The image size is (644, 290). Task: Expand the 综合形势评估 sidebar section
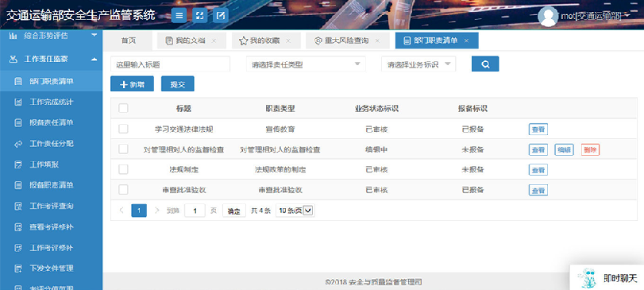coord(94,35)
